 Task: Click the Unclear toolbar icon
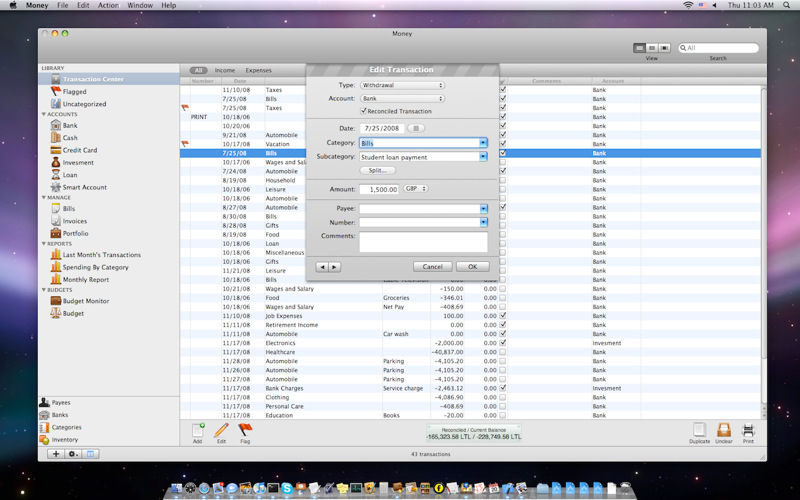tap(723, 433)
